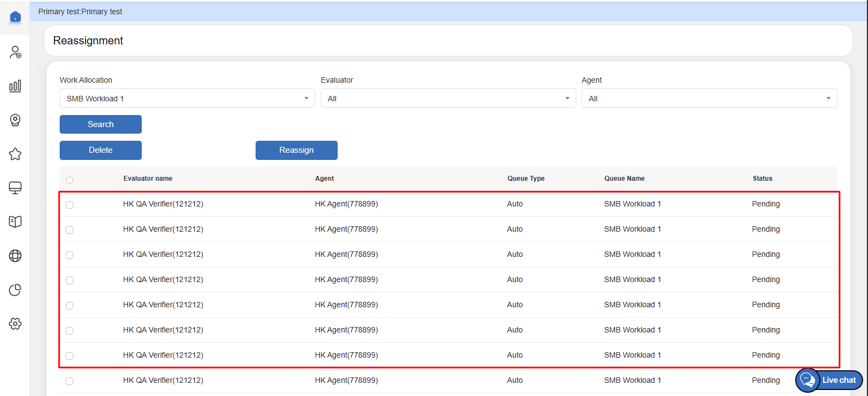
Task: Open the user settings icon in sidebar
Action: click(x=15, y=52)
